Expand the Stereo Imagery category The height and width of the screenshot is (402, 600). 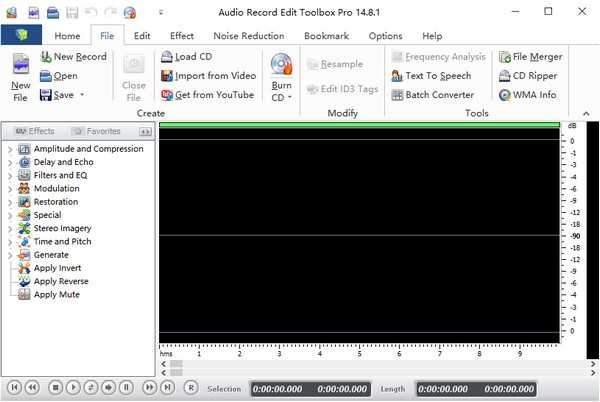coord(10,229)
